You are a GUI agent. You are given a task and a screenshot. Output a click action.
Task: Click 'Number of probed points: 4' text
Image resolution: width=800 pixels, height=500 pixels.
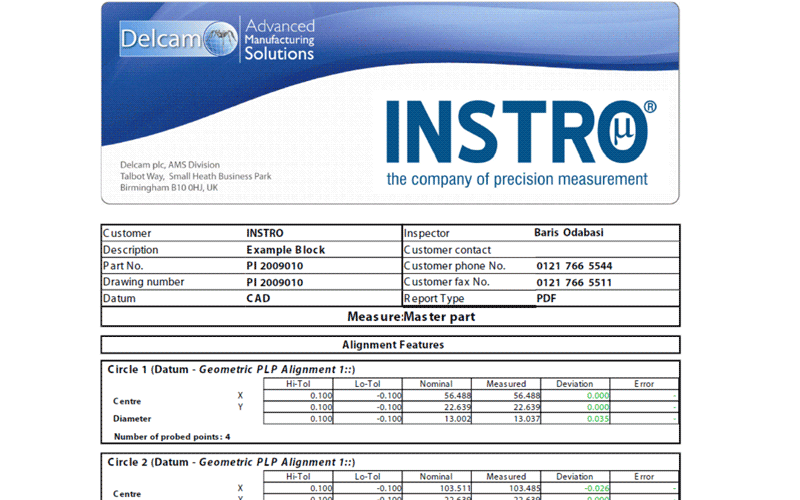(172, 437)
